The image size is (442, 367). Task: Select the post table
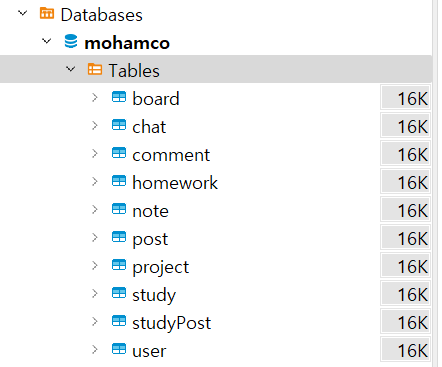(x=150, y=239)
